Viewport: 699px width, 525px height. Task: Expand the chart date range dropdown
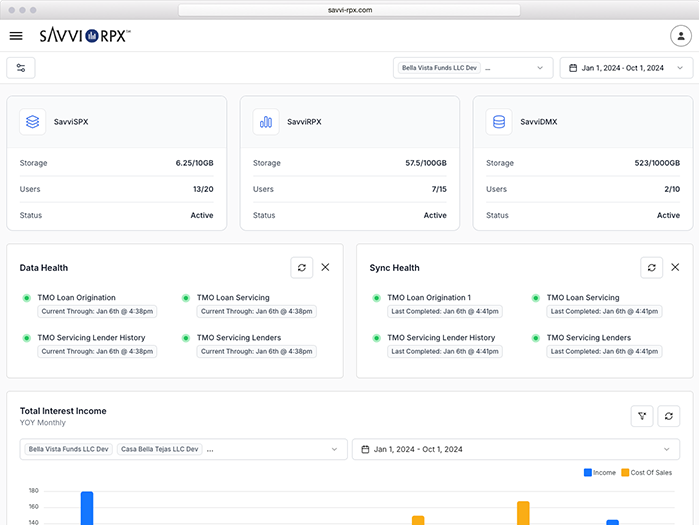pyautogui.click(x=666, y=449)
